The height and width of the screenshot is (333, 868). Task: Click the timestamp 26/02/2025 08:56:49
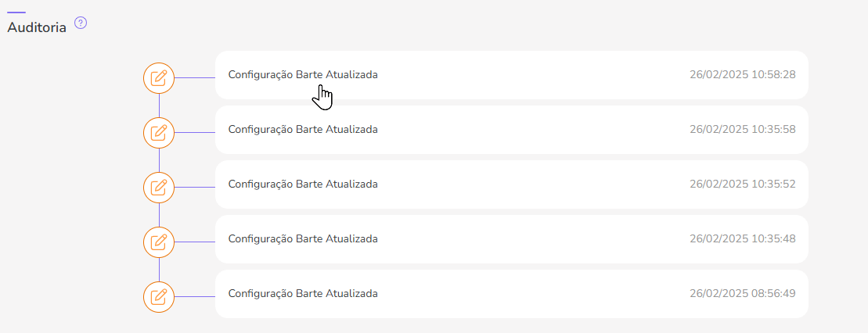(742, 294)
